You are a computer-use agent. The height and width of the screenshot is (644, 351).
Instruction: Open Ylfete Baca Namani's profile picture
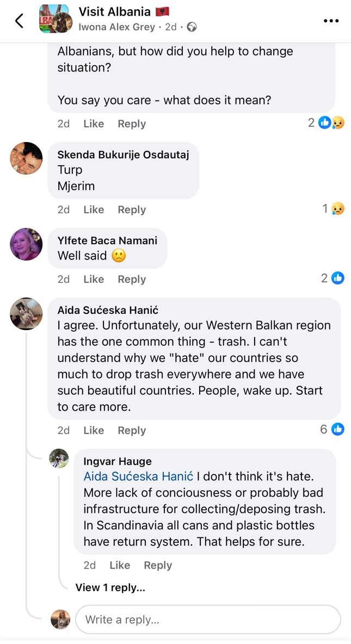click(26, 244)
